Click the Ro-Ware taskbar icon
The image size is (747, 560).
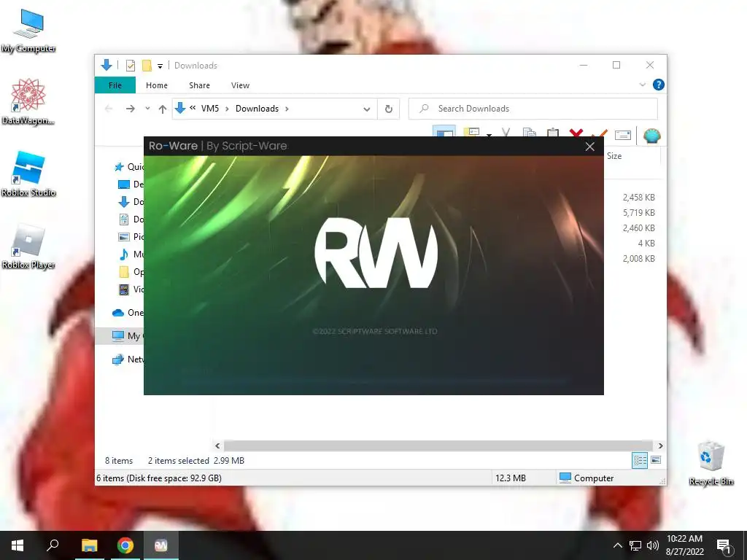pos(161,545)
